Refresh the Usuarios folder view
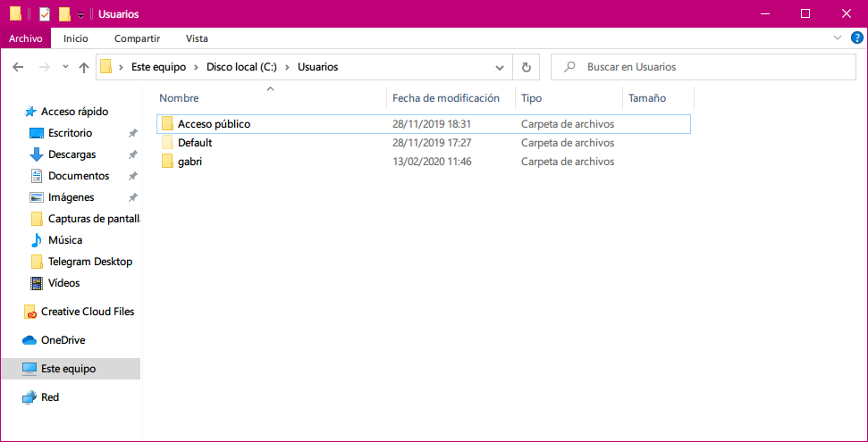This screenshot has height=442, width=868. 527,68
